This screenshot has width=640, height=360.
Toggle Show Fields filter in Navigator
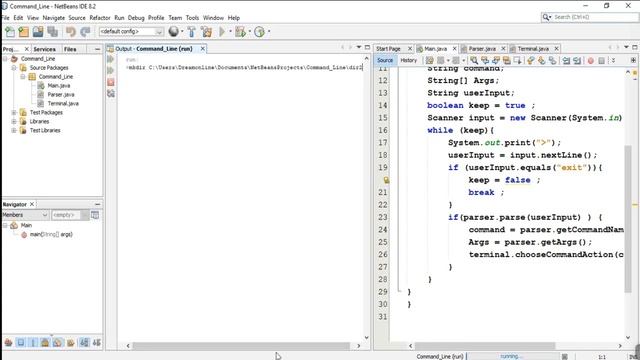coord(20,342)
